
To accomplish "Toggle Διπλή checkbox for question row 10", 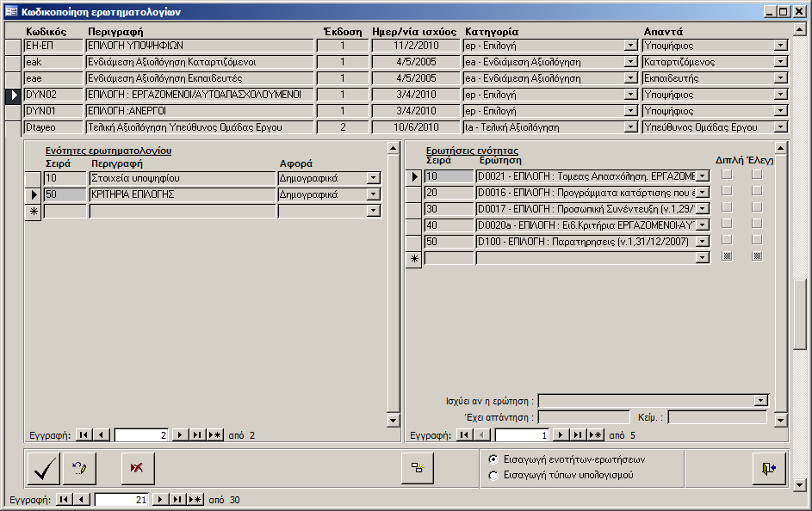I will [x=727, y=175].
